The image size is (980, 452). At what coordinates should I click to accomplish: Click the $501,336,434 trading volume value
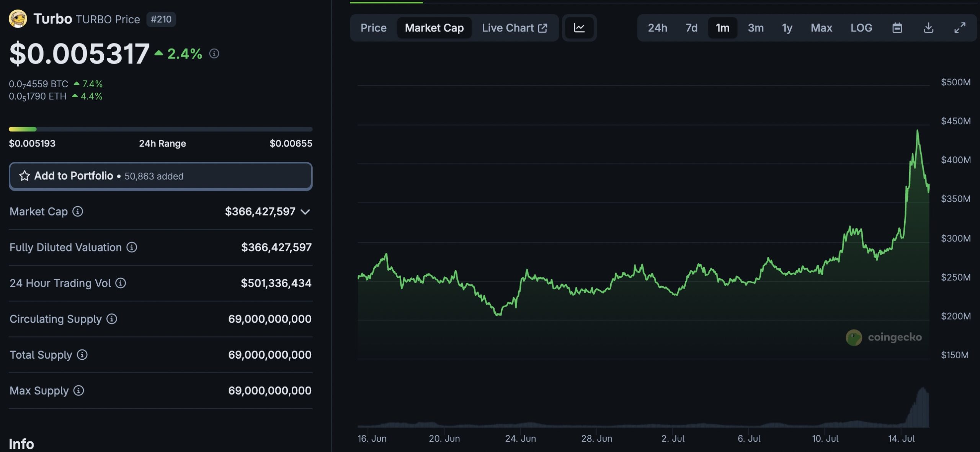(276, 283)
